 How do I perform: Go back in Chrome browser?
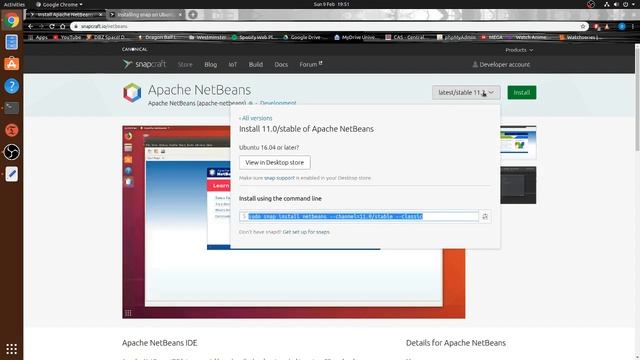[x=31, y=26]
